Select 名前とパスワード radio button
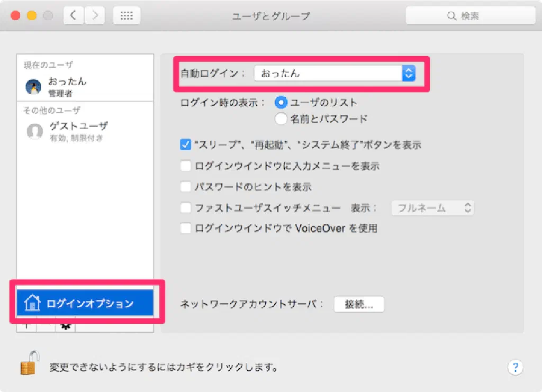 [281, 119]
